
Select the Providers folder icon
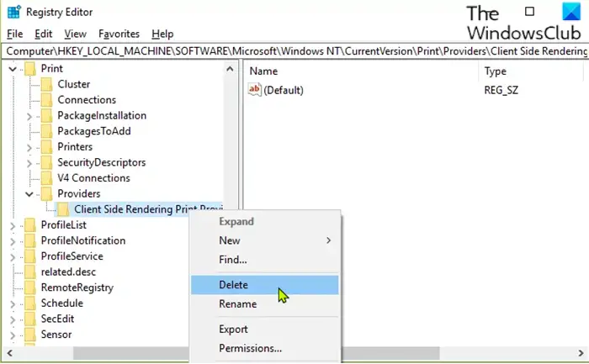click(x=46, y=194)
